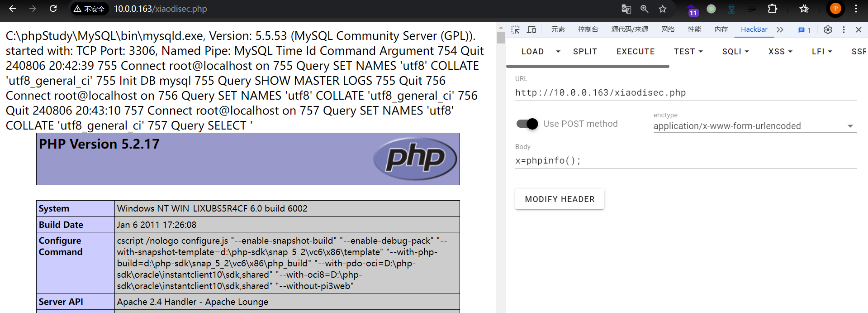Open the blue detective figure extension
This screenshot has width=868, height=313.
click(x=731, y=9)
